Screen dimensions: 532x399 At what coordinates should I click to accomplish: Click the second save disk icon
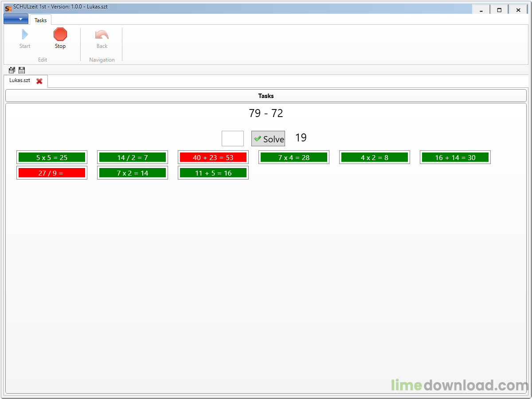coord(22,70)
